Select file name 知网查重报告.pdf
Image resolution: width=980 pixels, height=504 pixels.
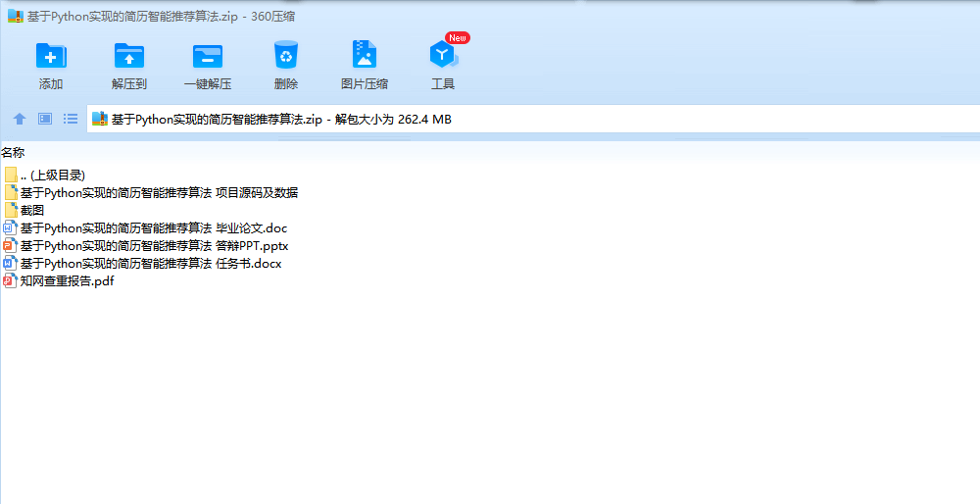67,280
